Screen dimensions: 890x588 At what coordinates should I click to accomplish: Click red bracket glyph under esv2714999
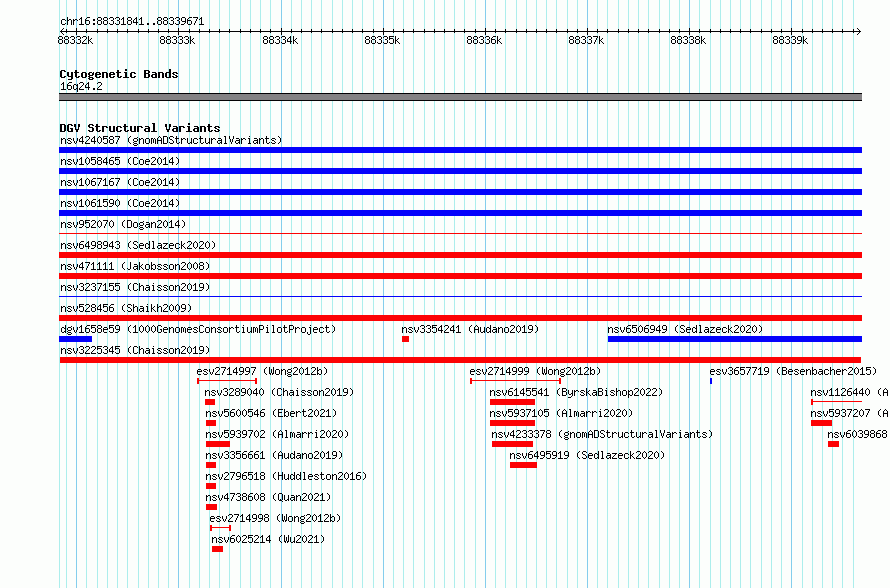tap(515, 381)
